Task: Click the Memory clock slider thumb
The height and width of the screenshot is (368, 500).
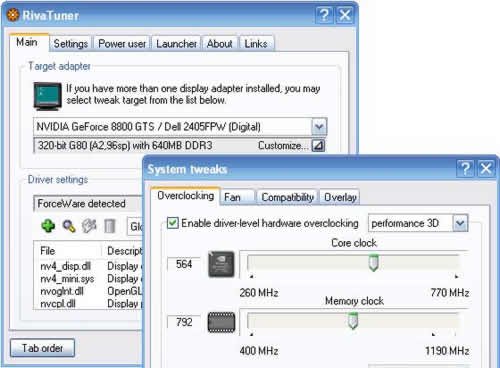Action: coord(353,321)
